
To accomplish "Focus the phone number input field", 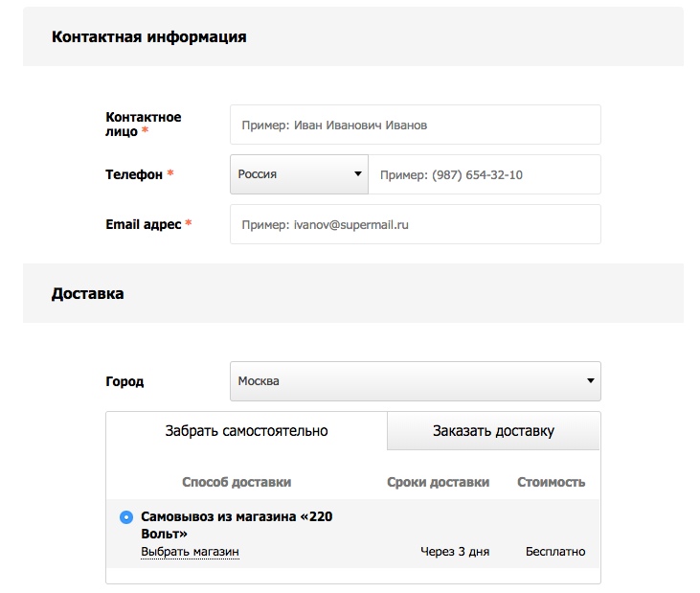I will point(485,174).
